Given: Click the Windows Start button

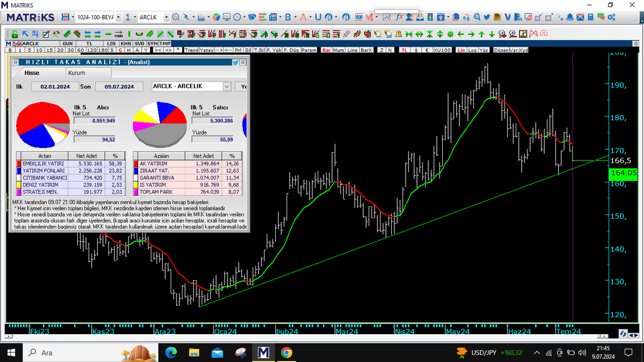Looking at the screenshot, I should (12, 352).
